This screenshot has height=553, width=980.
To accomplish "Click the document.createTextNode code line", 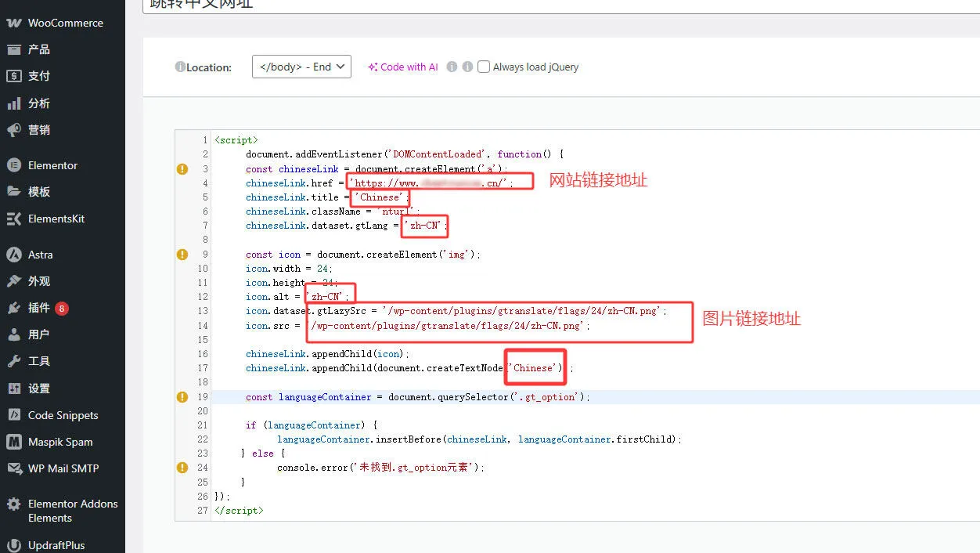I will point(409,368).
